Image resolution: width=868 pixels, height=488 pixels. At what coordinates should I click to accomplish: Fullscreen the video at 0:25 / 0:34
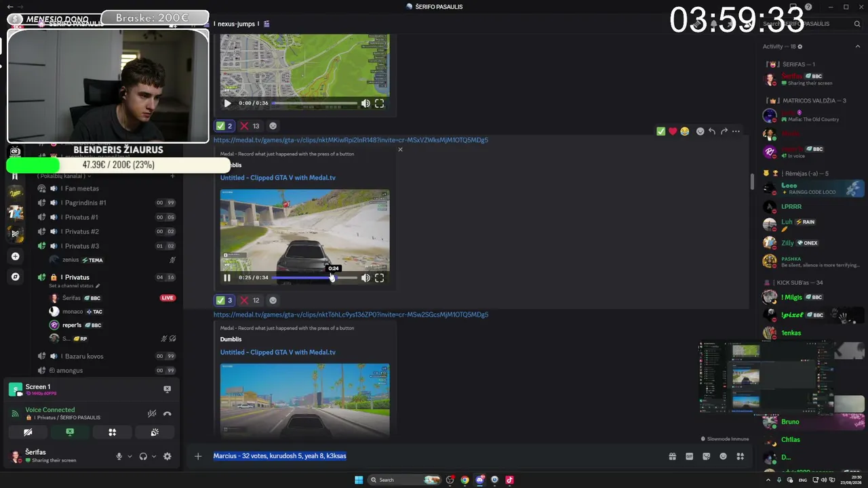pos(380,277)
